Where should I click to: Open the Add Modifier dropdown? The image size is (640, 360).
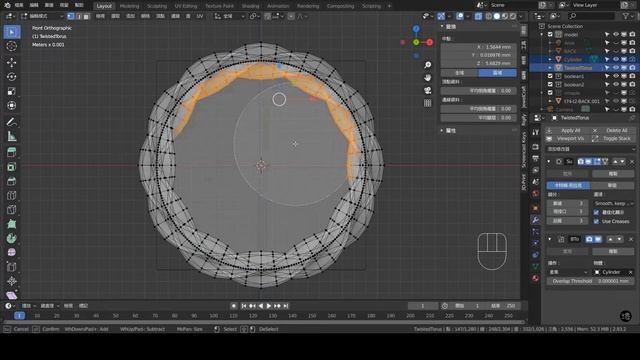pyautogui.click(x=590, y=149)
